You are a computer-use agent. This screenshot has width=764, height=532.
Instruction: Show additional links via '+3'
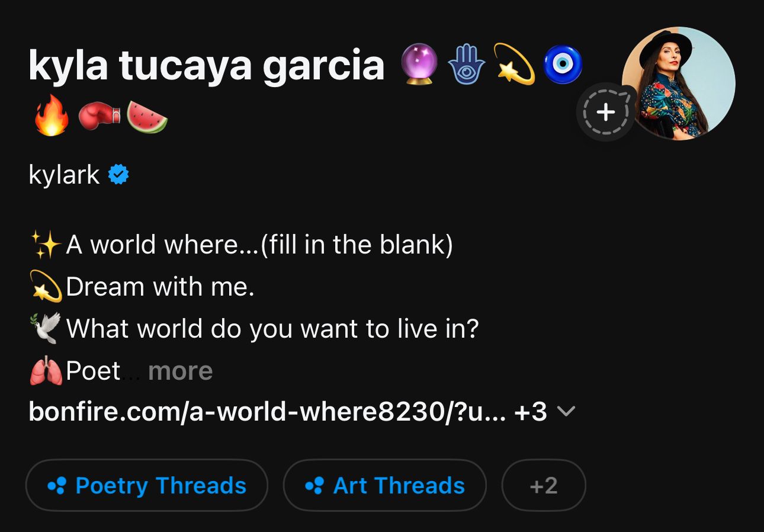coord(531,412)
